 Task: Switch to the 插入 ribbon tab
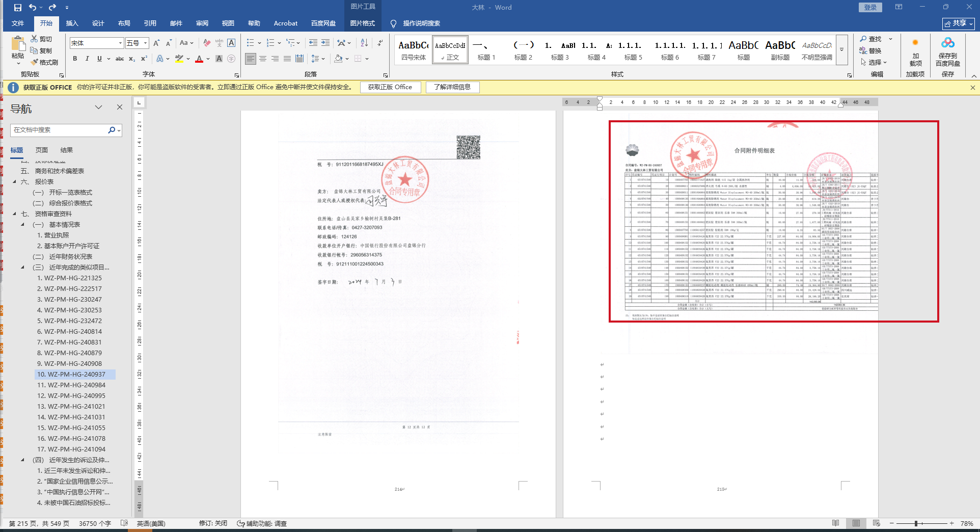[72, 23]
